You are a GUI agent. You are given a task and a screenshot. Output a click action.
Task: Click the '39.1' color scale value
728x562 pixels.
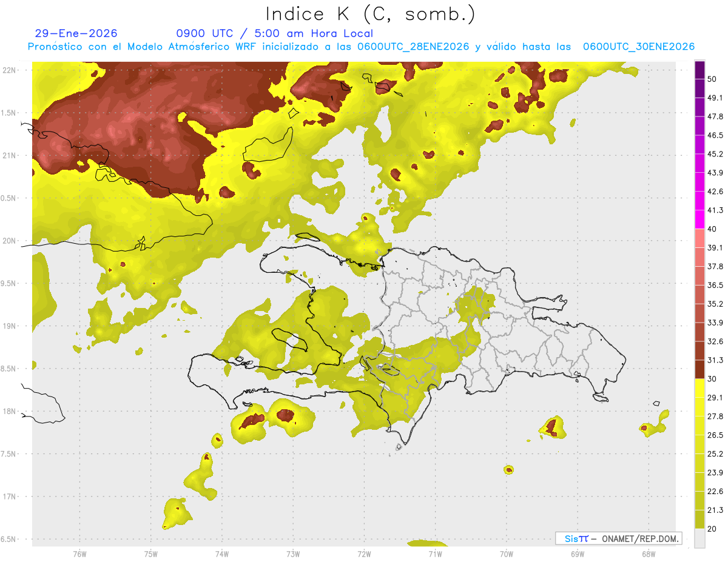click(x=715, y=247)
